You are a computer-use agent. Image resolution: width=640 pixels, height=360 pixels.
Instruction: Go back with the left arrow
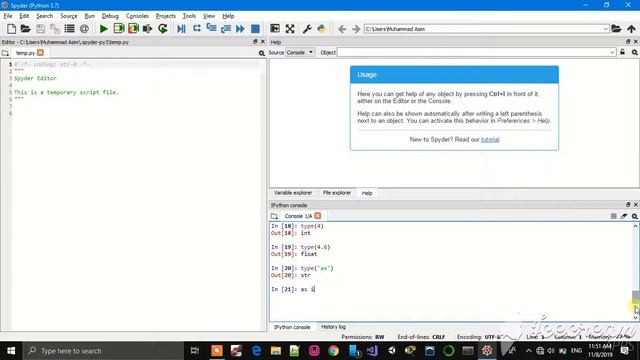342,29
